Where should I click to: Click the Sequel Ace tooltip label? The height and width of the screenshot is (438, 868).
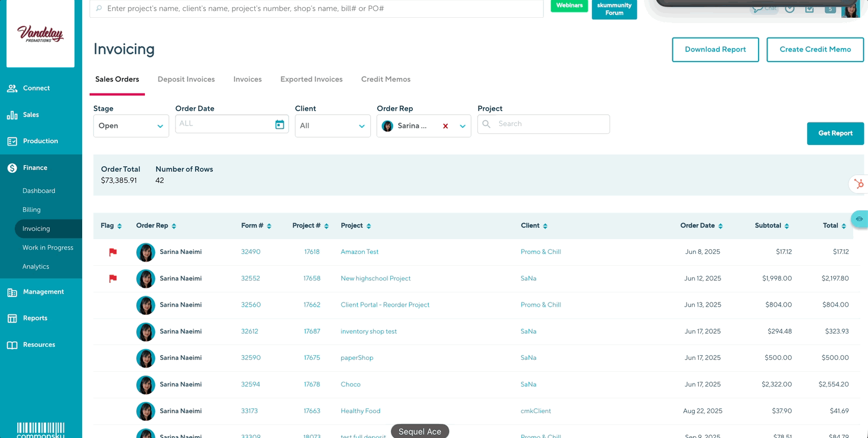tap(420, 432)
